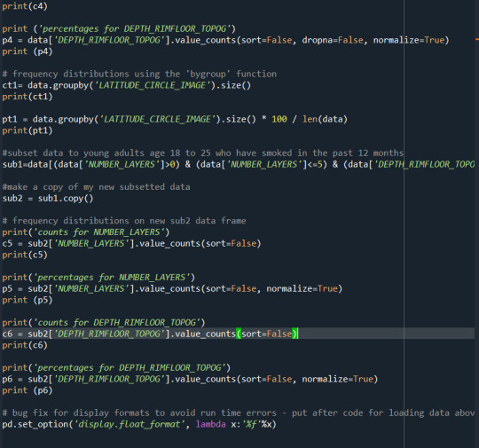Click the '#subset data to young adults' comment
The width and height of the screenshot is (479, 448).
click(203, 153)
